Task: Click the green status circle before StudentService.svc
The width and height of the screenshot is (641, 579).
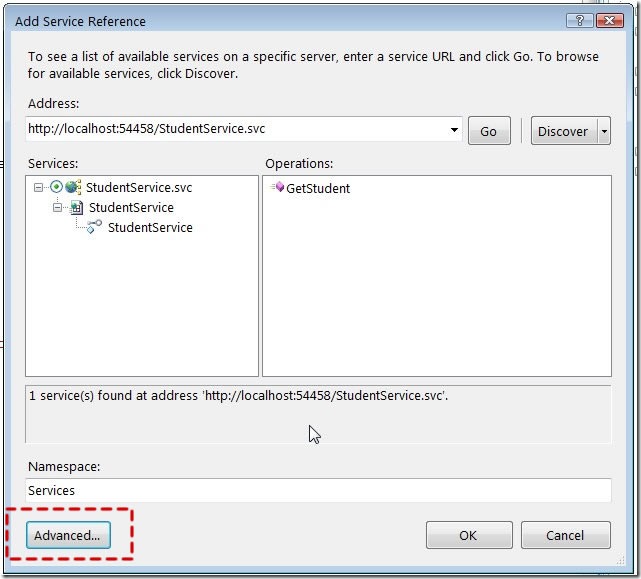Action: tap(56, 187)
